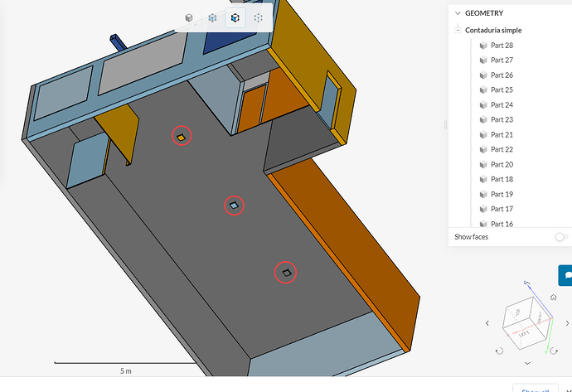
Task: Select Part 19 in the geometry tree
Action: point(502,195)
